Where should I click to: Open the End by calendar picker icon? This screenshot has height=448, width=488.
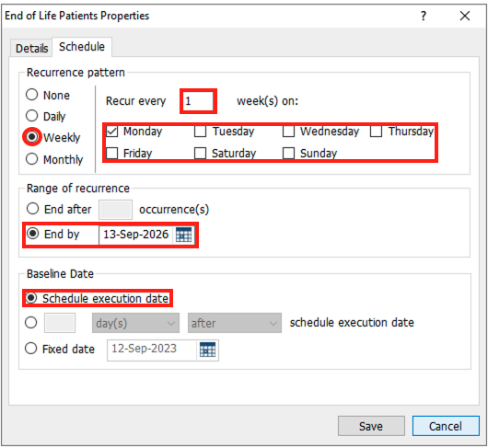point(183,235)
